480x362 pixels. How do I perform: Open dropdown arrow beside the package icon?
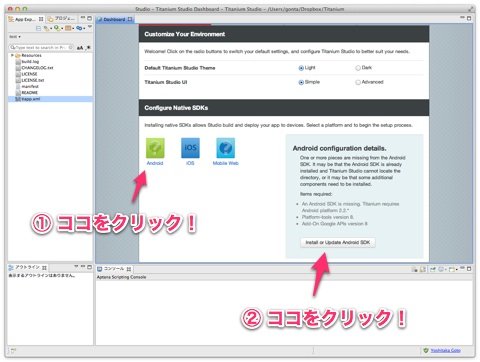click(73, 29)
